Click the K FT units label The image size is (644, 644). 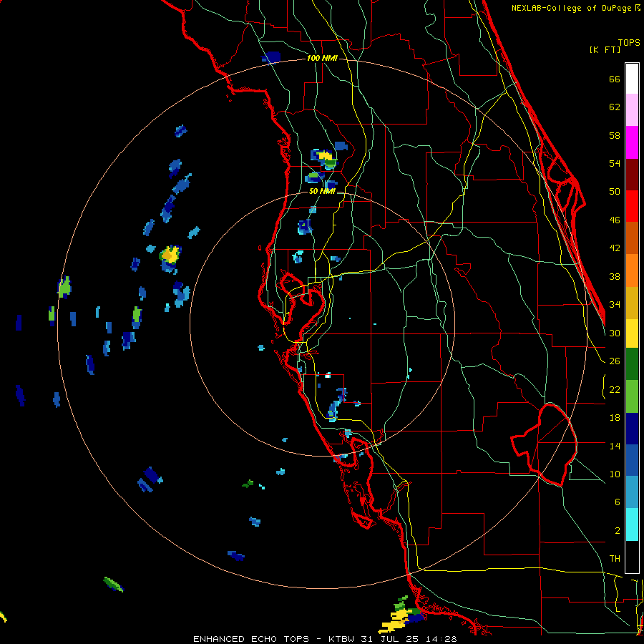[605, 49]
